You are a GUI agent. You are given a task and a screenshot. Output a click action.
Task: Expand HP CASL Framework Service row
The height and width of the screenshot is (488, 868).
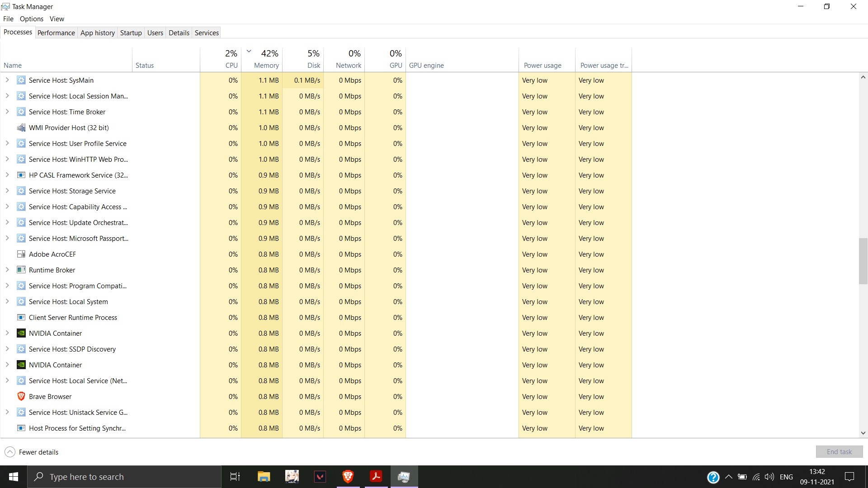(7, 175)
